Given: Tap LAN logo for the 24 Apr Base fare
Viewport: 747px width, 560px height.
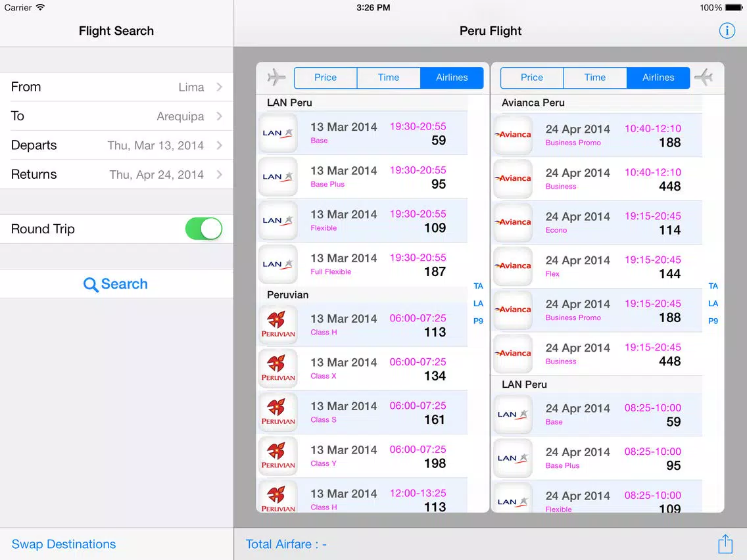Looking at the screenshot, I should click(x=513, y=414).
